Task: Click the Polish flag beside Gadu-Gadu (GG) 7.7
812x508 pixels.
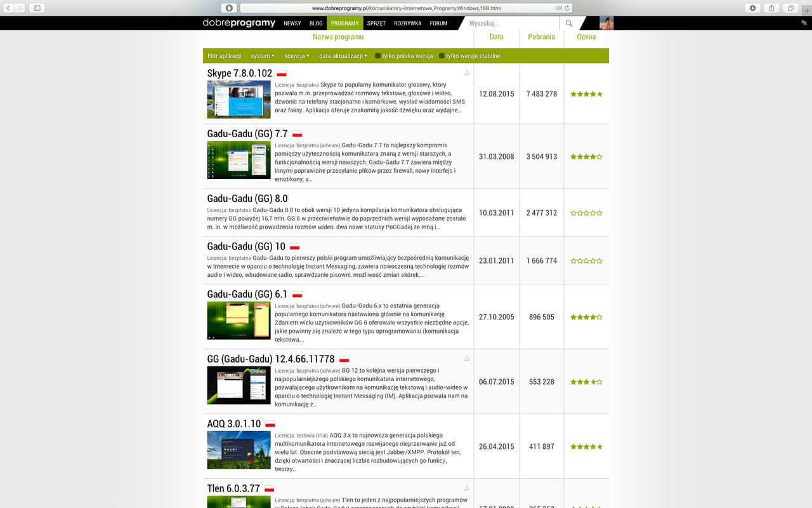Action: (297, 134)
